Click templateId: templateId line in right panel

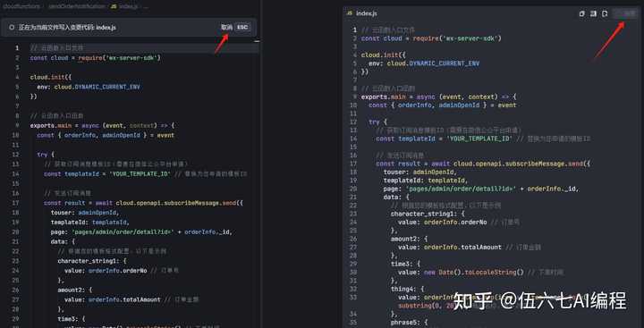426,181
